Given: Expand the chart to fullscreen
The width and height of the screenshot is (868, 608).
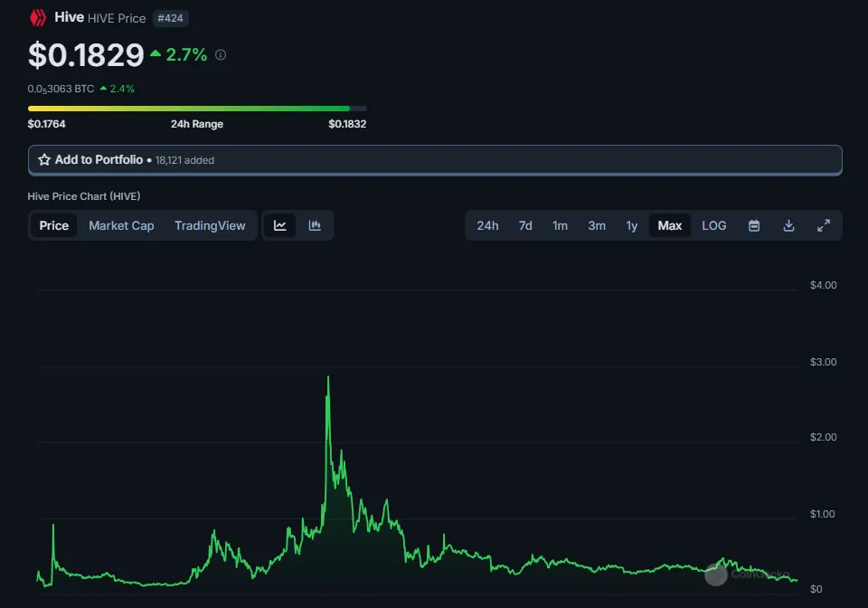Looking at the screenshot, I should 824,225.
